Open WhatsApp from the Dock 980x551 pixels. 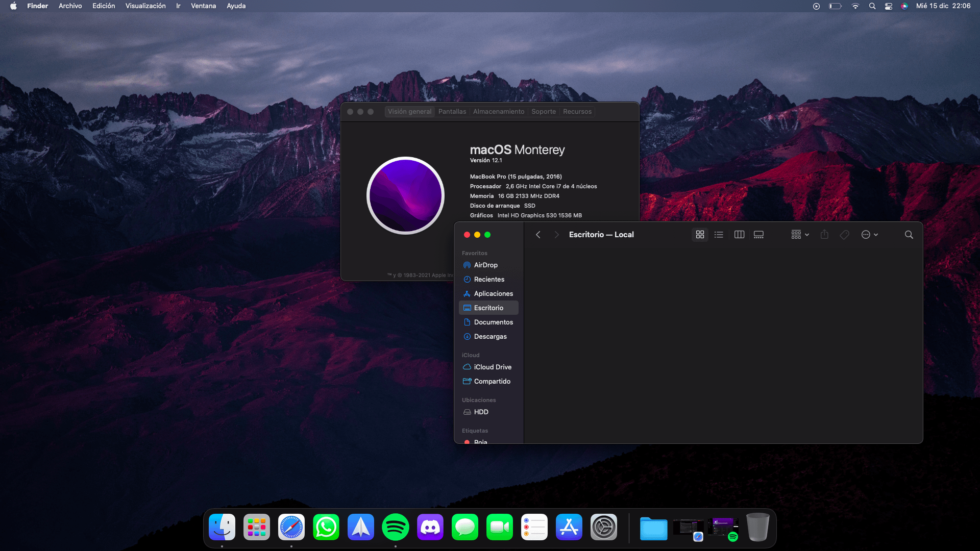pyautogui.click(x=326, y=527)
